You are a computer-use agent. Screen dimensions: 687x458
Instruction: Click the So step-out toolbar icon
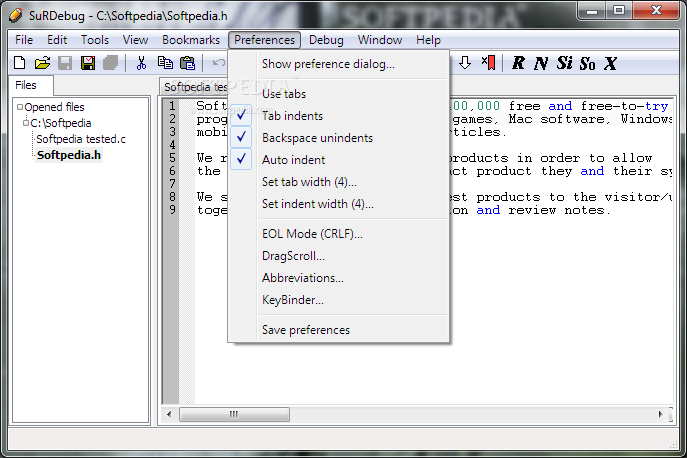click(x=587, y=63)
